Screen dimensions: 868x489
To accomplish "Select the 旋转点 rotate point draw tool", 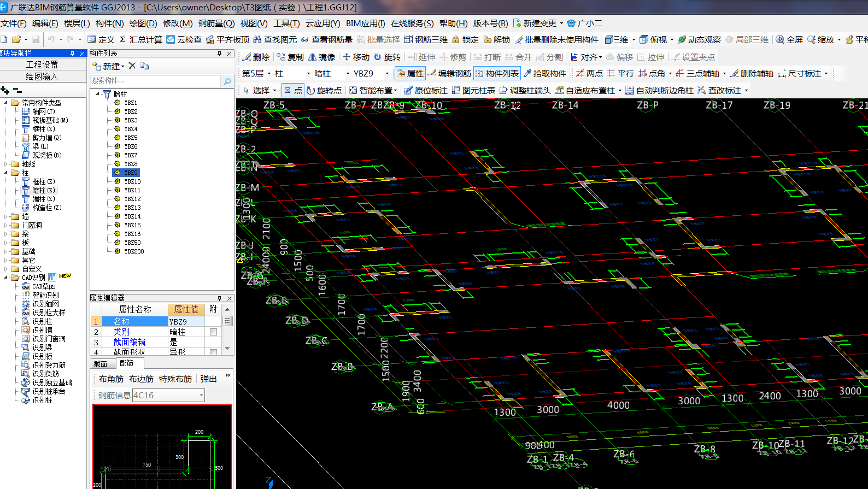I will pyautogui.click(x=324, y=90).
